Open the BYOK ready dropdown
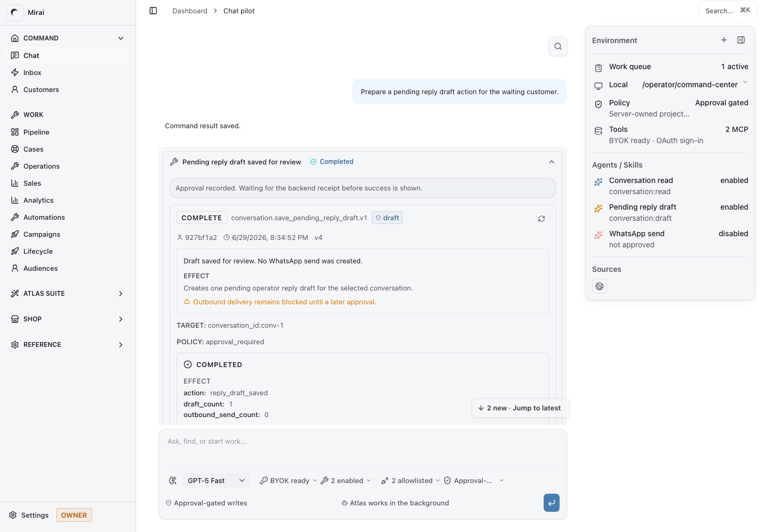The height and width of the screenshot is (532, 766). point(288,480)
